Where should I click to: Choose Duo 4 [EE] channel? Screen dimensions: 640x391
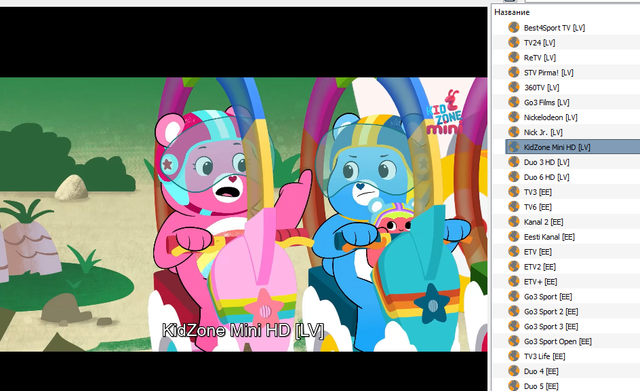pos(541,371)
